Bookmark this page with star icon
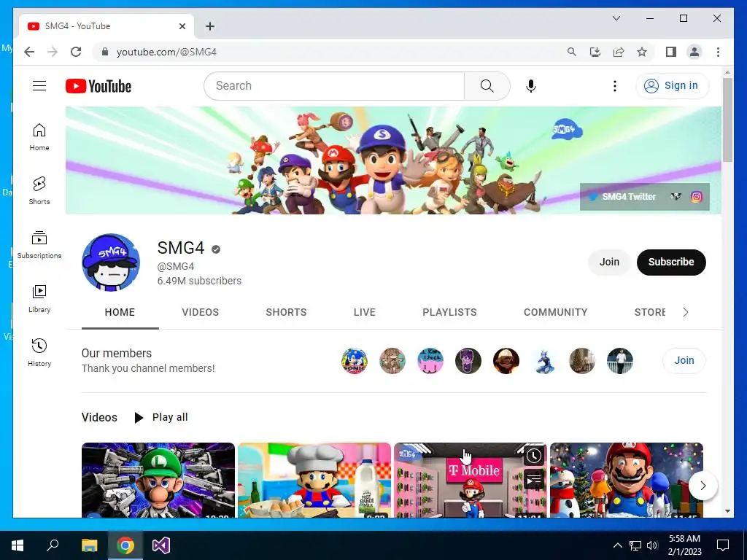The height and width of the screenshot is (560, 747). 642,52
